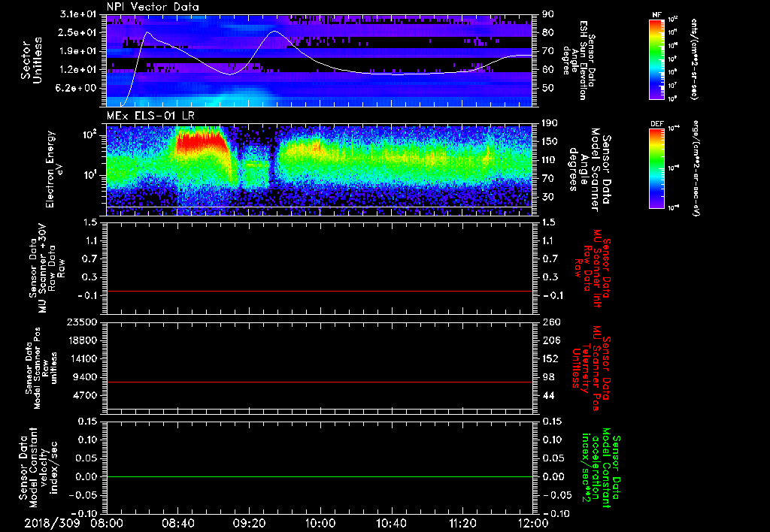Click the 10:00 time axis label
The image size is (770, 532).
click(320, 523)
